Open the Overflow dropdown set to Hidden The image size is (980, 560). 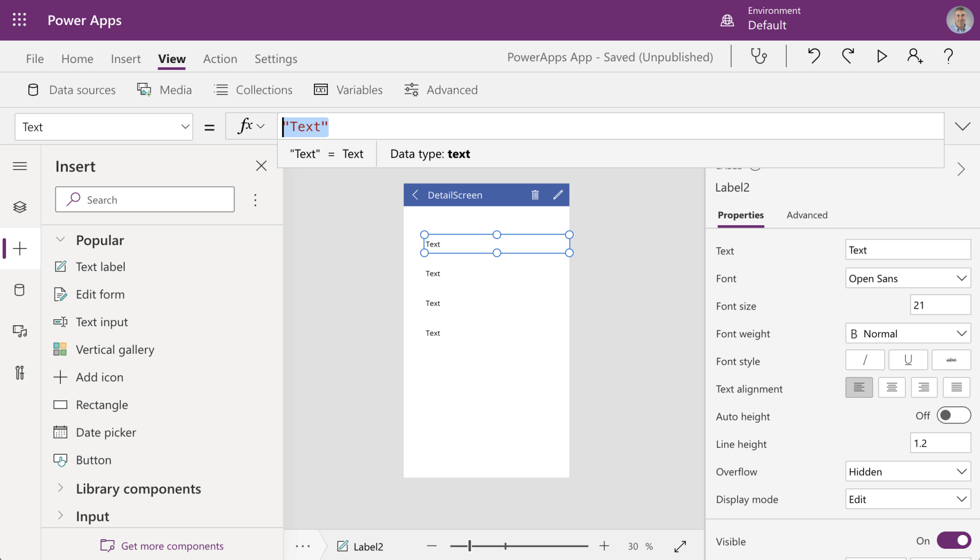[907, 471]
